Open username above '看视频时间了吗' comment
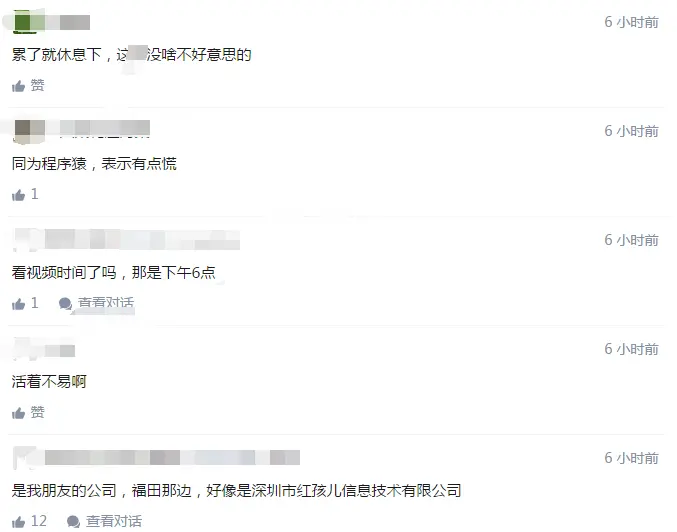Image resolution: width=677 pixels, height=532 pixels. click(142, 240)
